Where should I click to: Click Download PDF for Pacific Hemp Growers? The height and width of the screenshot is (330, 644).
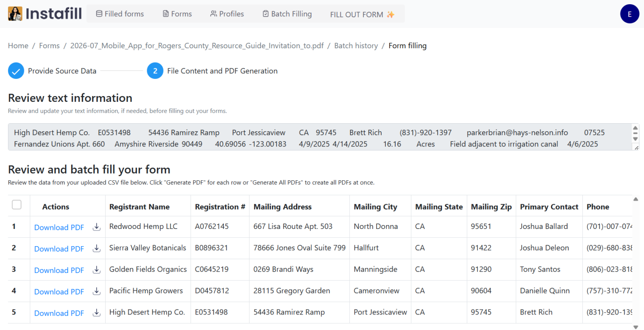59,291
